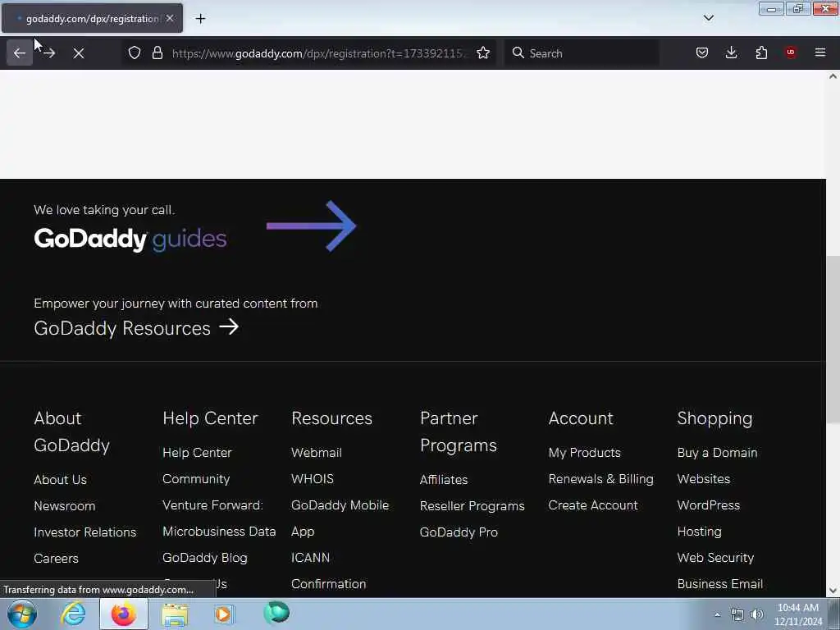The width and height of the screenshot is (840, 630).
Task: Open the Affiliates link
Action: (x=444, y=479)
